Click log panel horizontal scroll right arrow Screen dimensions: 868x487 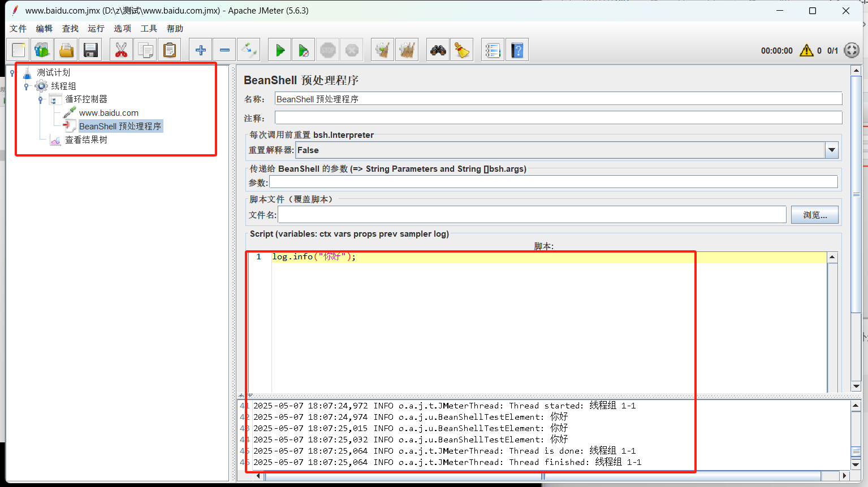845,476
